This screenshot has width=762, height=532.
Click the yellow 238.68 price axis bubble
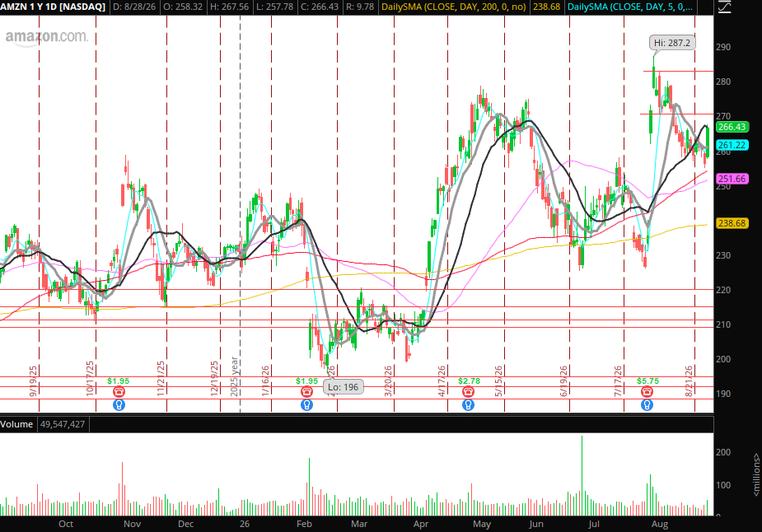732,223
